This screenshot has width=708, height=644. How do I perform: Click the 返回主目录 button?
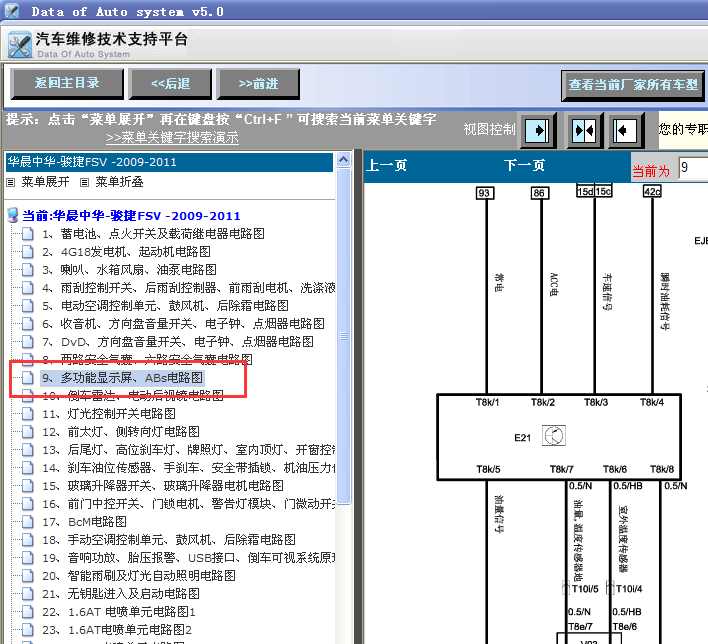(67, 84)
